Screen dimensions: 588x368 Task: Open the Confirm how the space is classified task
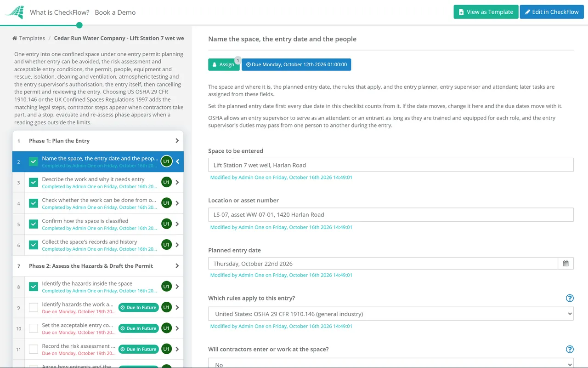85,221
